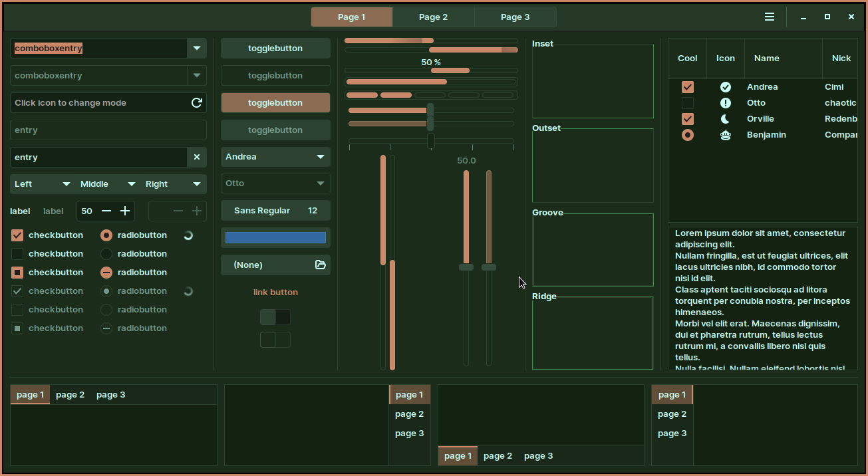Click the first horizontal slider knob
868x476 pixels.
pyautogui.click(x=430, y=110)
